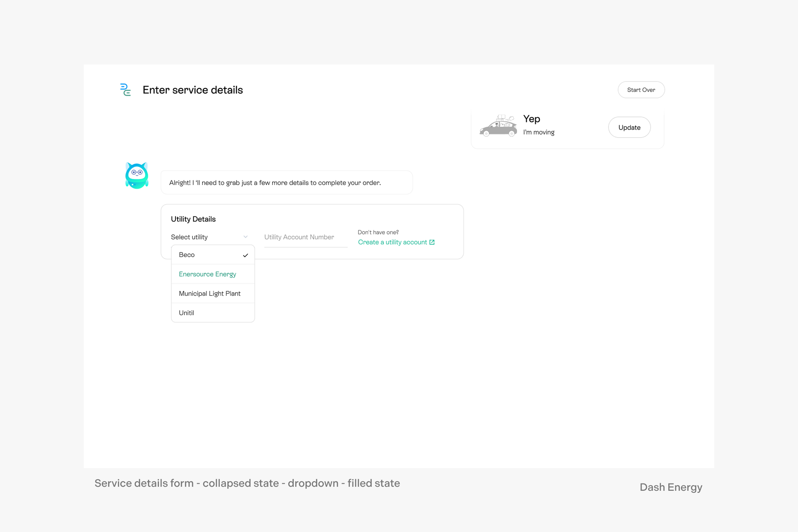Click the Update button

[629, 128]
